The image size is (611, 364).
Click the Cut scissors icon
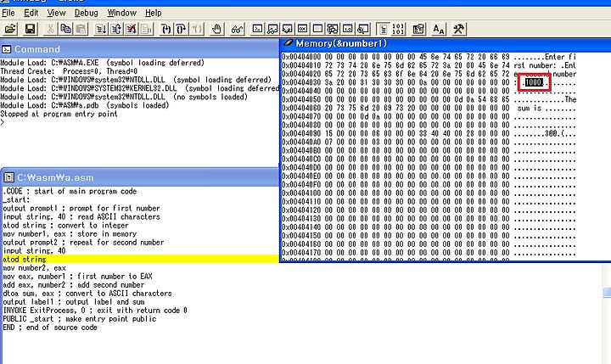(x=50, y=29)
